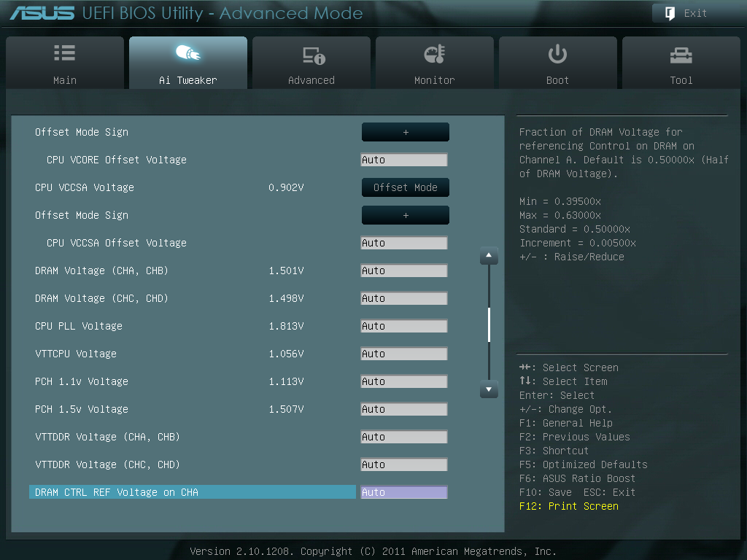Click the 1.498V DRAM voltage reading
The width and height of the screenshot is (747, 560).
point(286,298)
